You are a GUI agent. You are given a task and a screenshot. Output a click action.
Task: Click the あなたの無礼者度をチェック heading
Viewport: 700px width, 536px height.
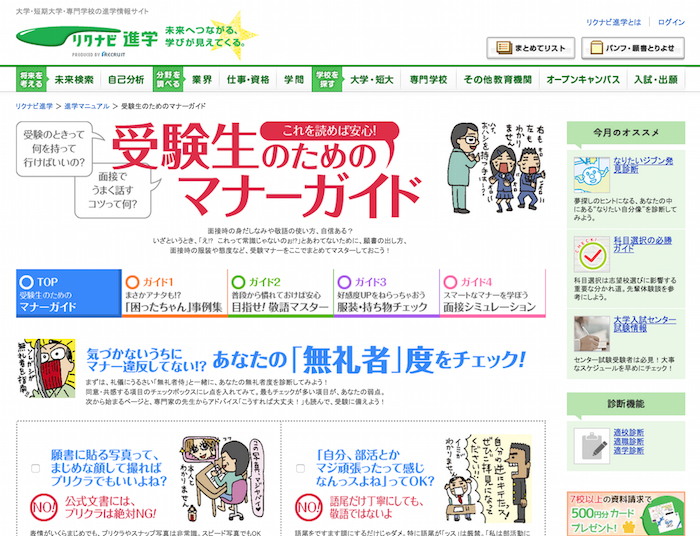tap(306, 360)
